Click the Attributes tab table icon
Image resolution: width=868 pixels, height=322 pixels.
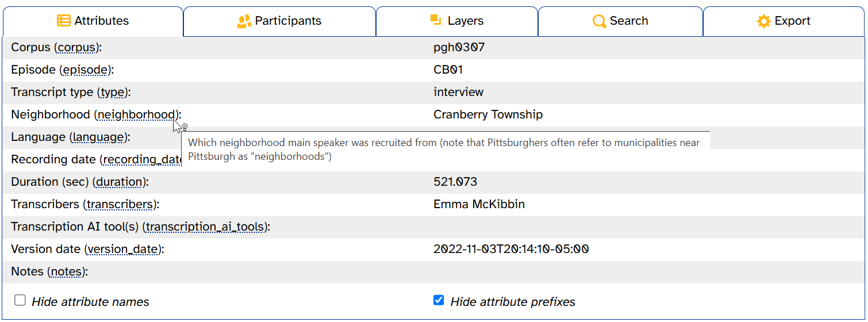click(x=64, y=21)
